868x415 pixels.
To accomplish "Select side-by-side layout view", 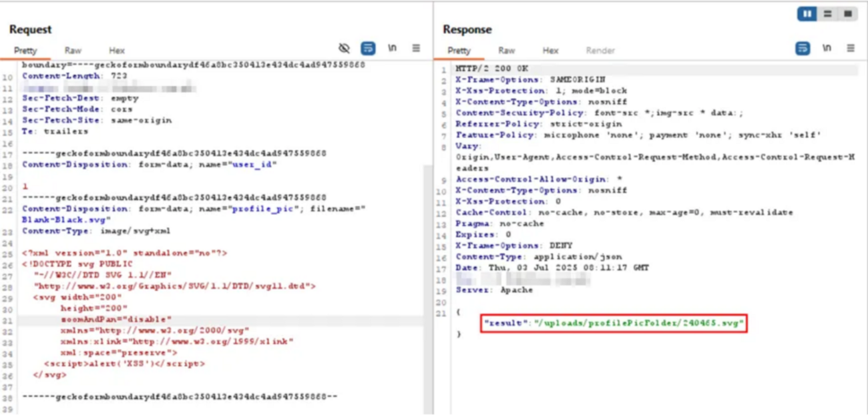I will point(807,13).
